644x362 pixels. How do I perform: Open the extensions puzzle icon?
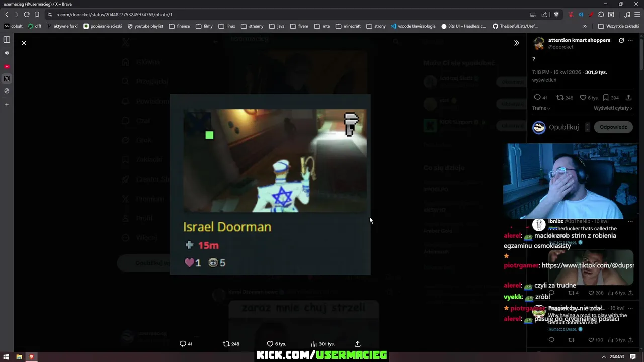(x=601, y=15)
